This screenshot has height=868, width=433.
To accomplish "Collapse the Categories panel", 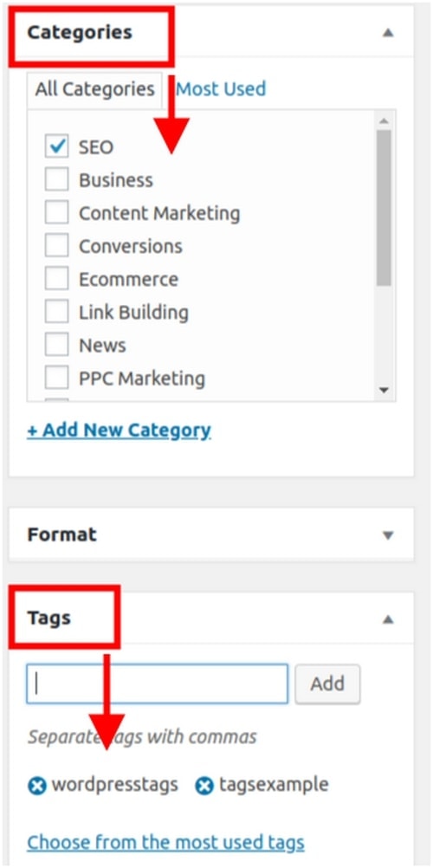I will coord(388,33).
